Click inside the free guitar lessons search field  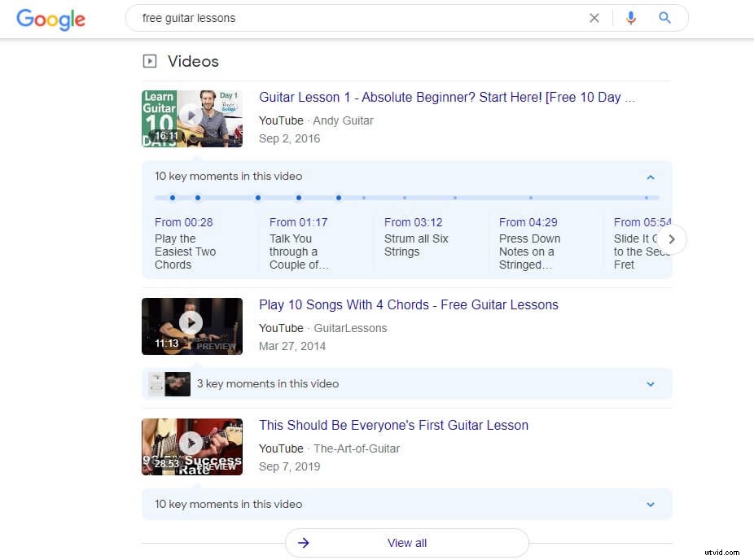coord(326,17)
